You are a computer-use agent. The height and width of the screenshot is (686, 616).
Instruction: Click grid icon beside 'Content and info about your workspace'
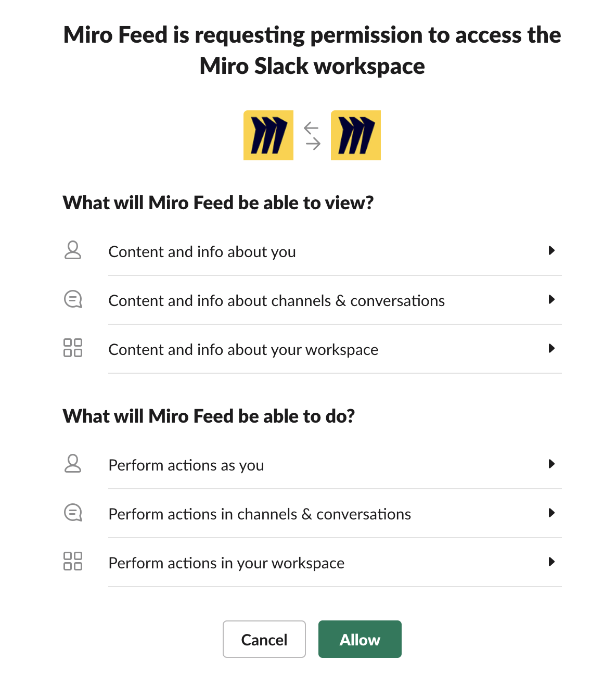pos(73,348)
